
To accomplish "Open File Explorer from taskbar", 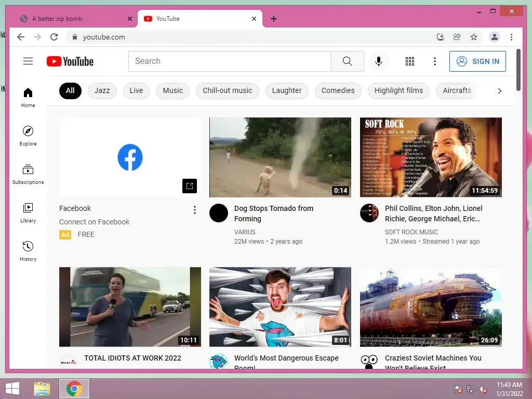I will pos(42,389).
